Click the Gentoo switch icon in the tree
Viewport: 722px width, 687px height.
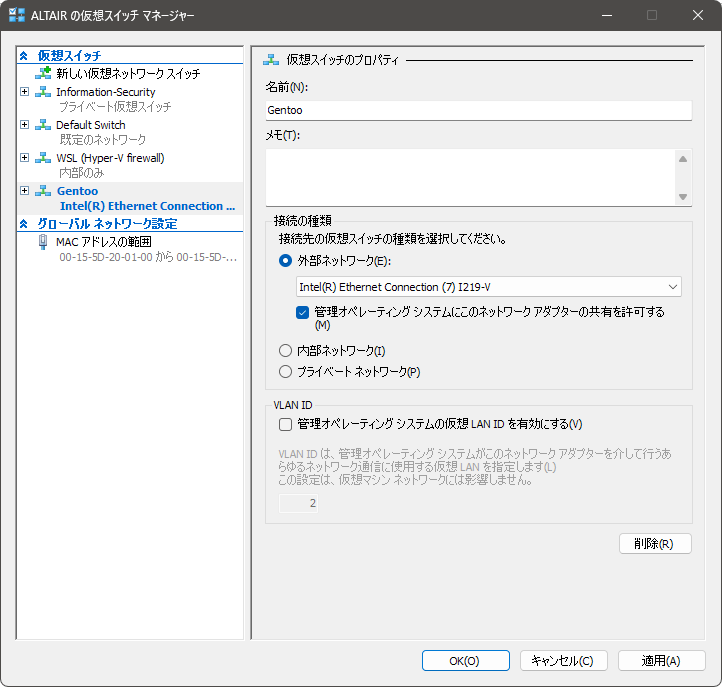pyautogui.click(x=43, y=191)
